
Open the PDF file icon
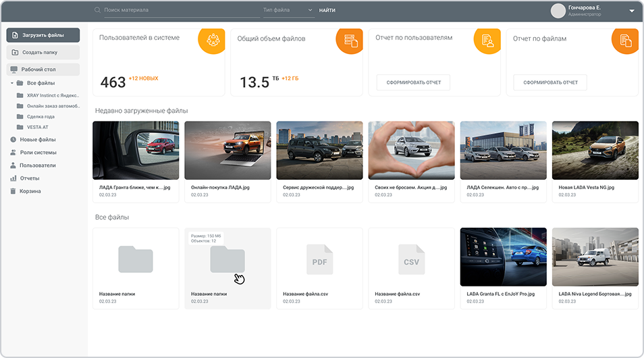coord(319,259)
